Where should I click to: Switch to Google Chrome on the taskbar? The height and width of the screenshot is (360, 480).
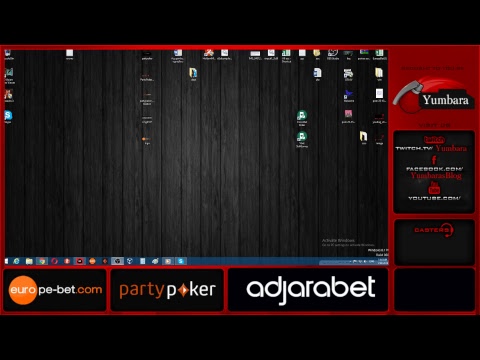click(x=42, y=261)
